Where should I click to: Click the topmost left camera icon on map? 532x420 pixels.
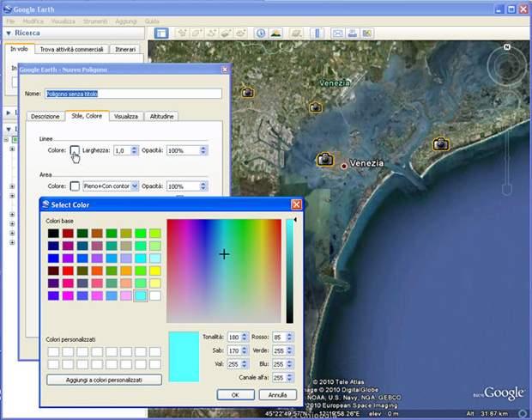point(248,93)
